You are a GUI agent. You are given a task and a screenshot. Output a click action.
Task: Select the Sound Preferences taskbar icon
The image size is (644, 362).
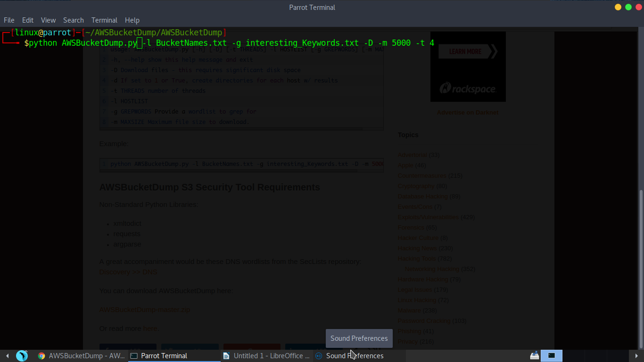349,356
